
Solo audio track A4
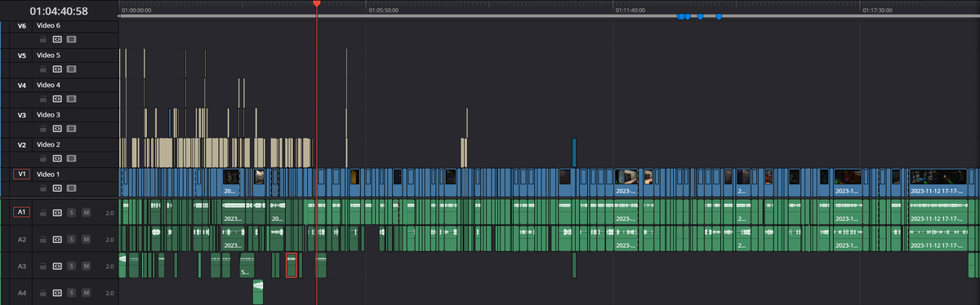coord(72,293)
